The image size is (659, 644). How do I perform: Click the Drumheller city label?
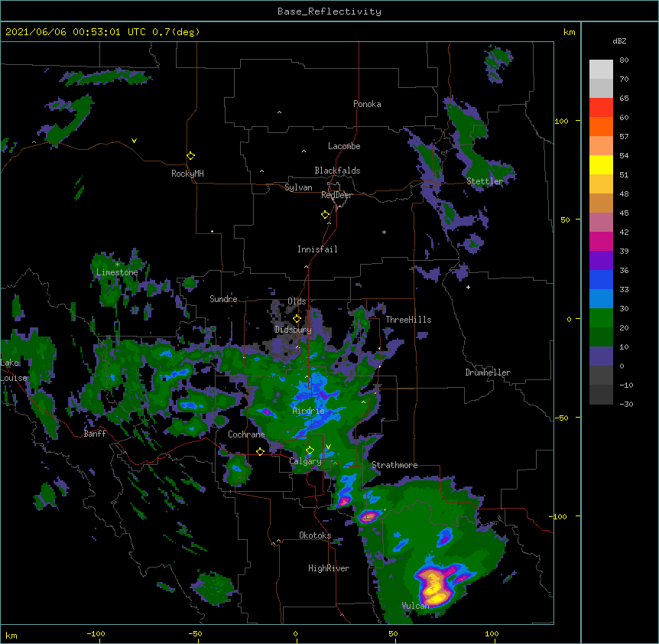(x=488, y=372)
